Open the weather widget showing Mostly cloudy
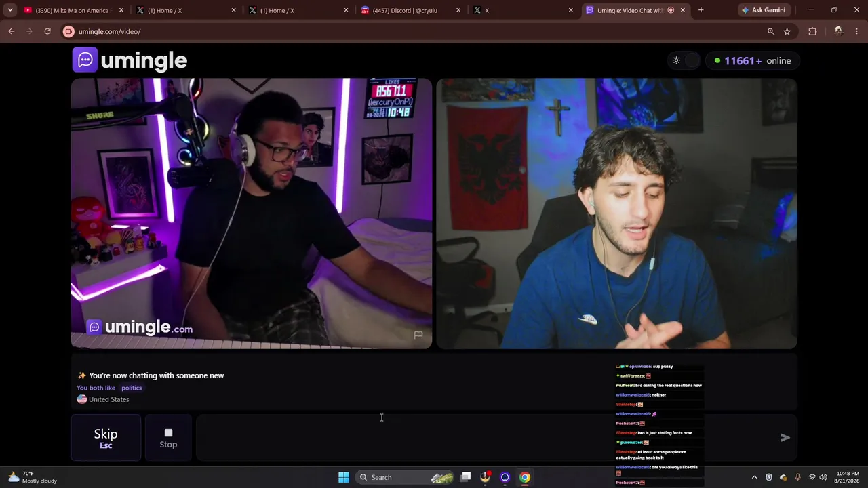868x488 pixels. pyautogui.click(x=33, y=477)
